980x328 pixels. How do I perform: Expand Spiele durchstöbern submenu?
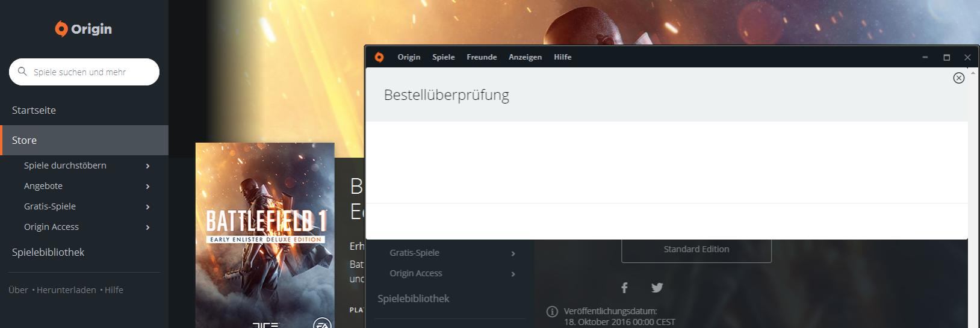click(147, 166)
